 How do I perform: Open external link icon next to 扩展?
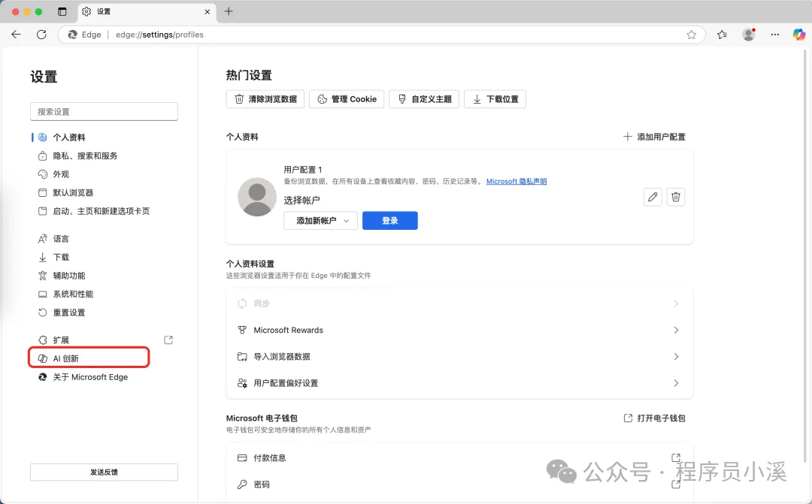point(168,340)
